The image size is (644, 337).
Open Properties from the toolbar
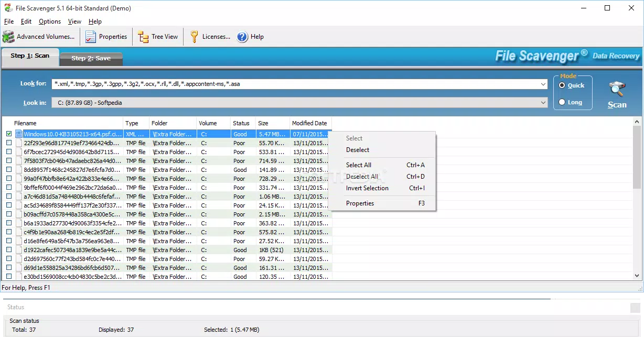pos(106,37)
